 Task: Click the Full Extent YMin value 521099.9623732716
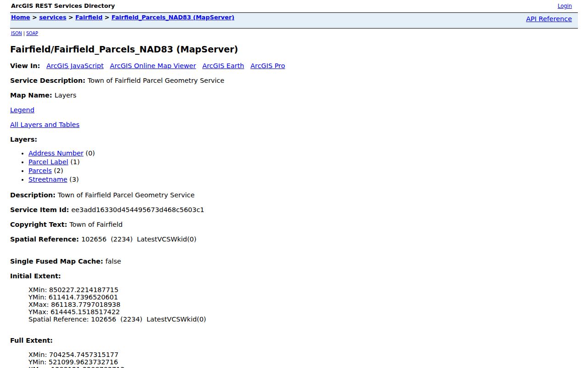coord(83,362)
